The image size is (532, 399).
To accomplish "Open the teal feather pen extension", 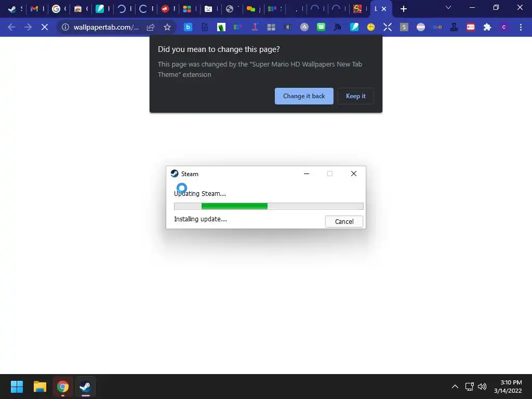I will [x=354, y=27].
